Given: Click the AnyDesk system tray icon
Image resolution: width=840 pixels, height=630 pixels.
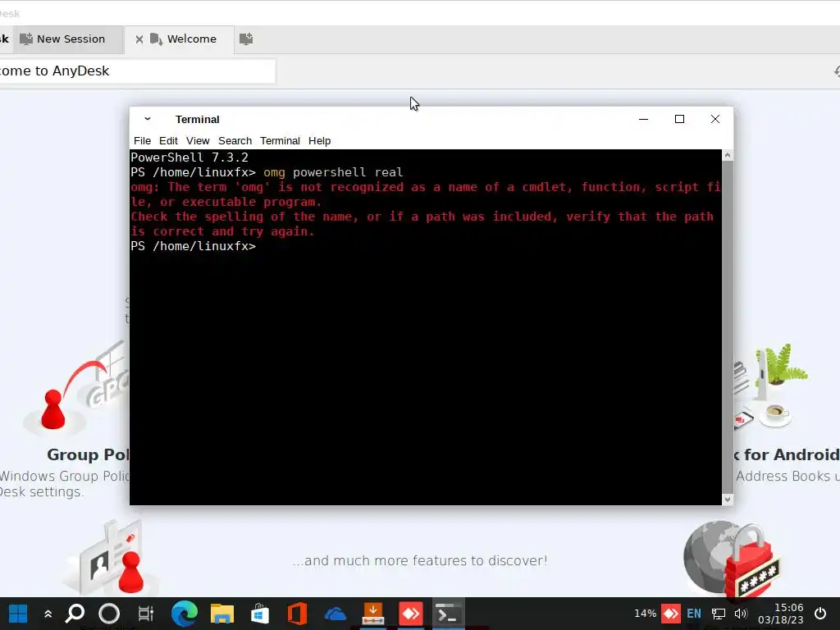Looking at the screenshot, I should 671,614.
